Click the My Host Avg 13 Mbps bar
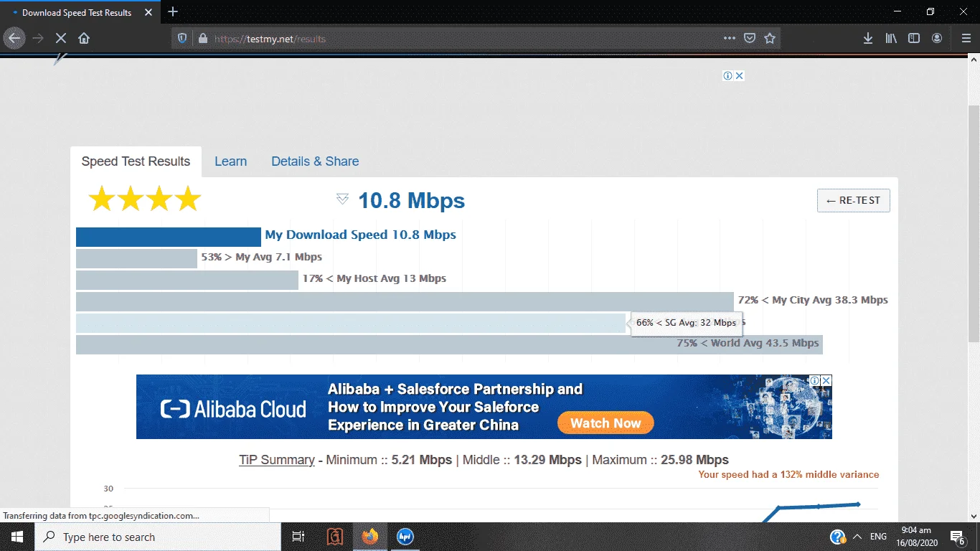This screenshot has width=980, height=551. [x=187, y=280]
